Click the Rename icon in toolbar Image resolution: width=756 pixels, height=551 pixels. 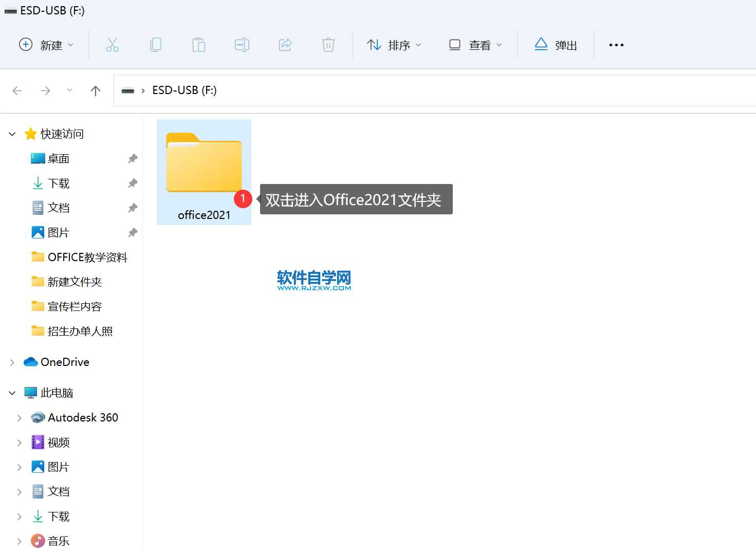242,45
